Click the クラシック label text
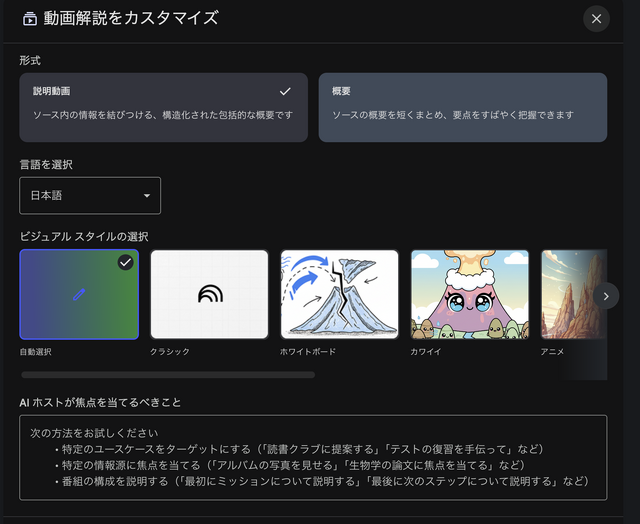The width and height of the screenshot is (640, 524). coord(169,352)
